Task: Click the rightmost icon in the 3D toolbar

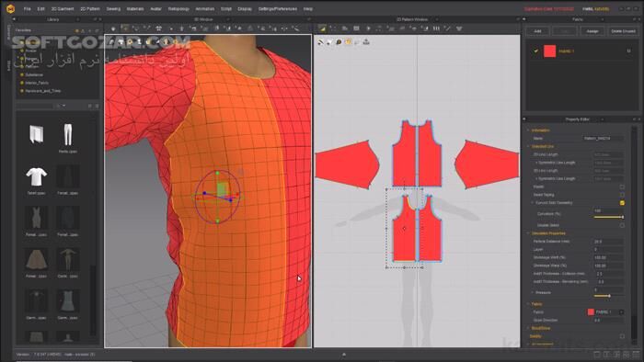Action: (x=295, y=28)
